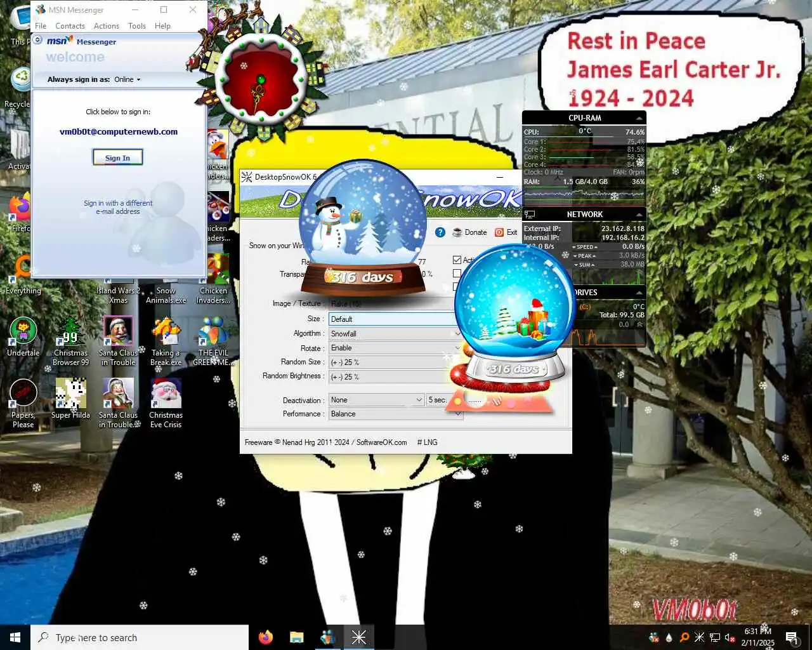Screen dimensions: 812x650
Task: Open File Explorer from the taskbar
Action: (297, 637)
